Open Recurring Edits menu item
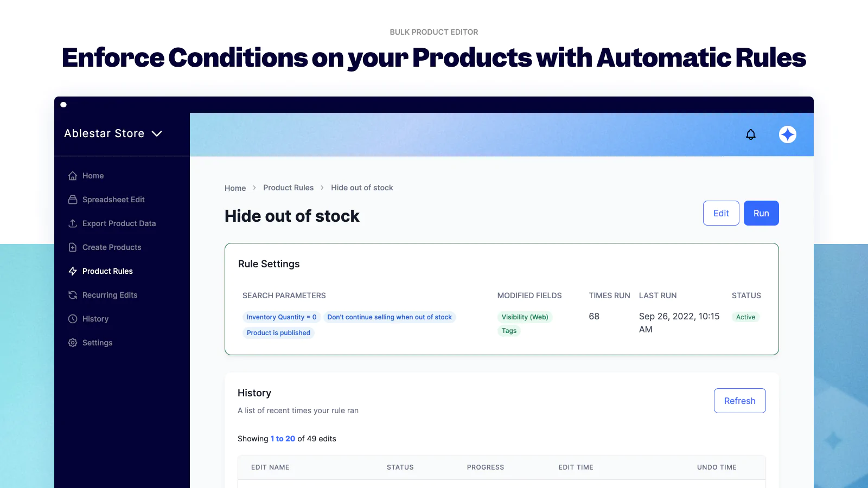The height and width of the screenshot is (488, 868). [110, 295]
